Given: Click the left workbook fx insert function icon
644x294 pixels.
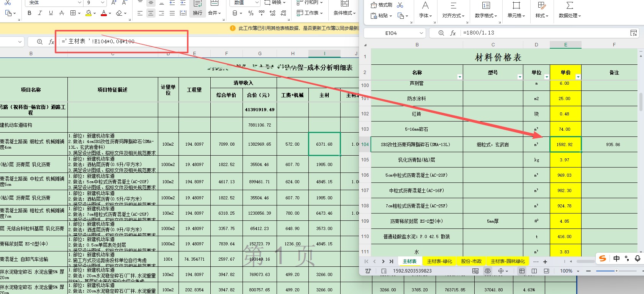Looking at the screenshot, I should coord(51,41).
